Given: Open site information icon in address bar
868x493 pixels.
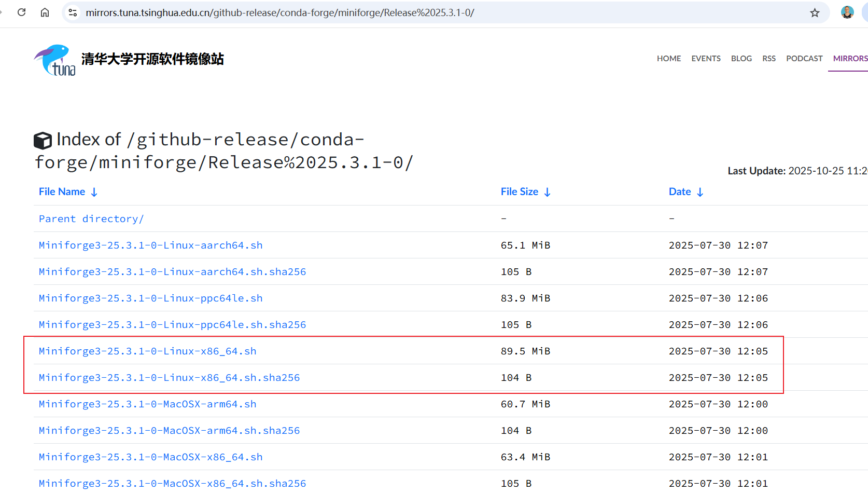Looking at the screenshot, I should pos(73,12).
